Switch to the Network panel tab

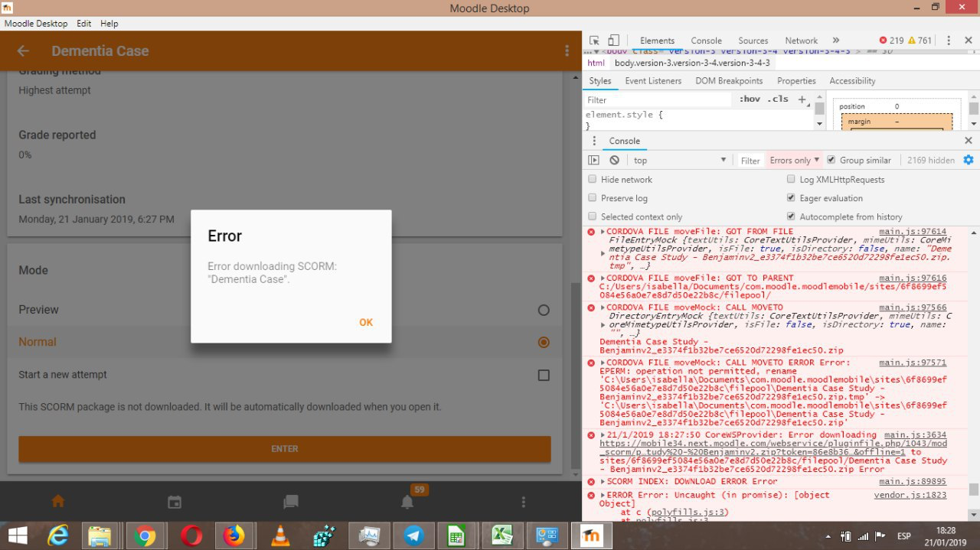pos(801,41)
